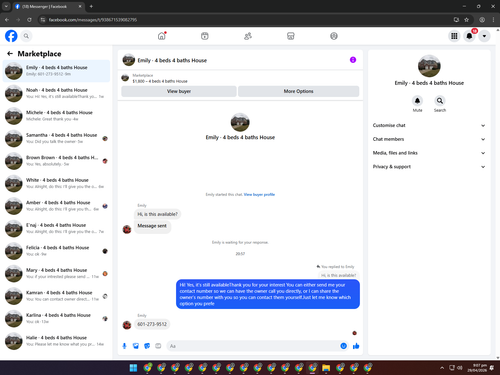Open a new browser tab
The width and height of the screenshot is (500, 375).
(x=91, y=6)
